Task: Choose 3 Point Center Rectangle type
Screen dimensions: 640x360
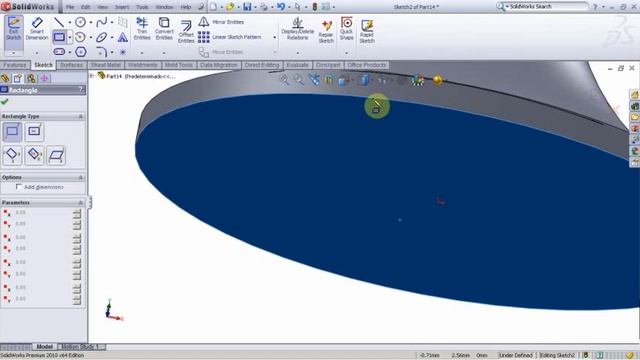Action: pyautogui.click(x=34, y=155)
